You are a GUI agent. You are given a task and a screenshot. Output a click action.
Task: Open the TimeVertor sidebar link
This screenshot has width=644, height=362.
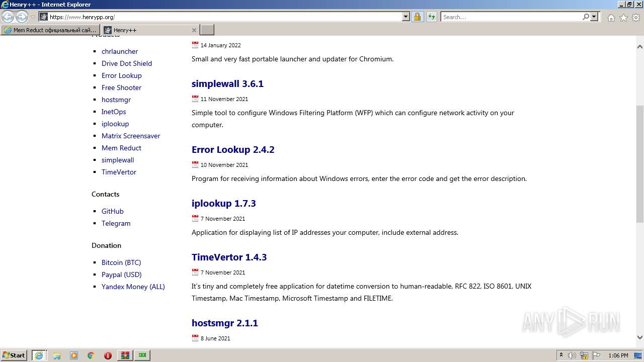(x=119, y=172)
